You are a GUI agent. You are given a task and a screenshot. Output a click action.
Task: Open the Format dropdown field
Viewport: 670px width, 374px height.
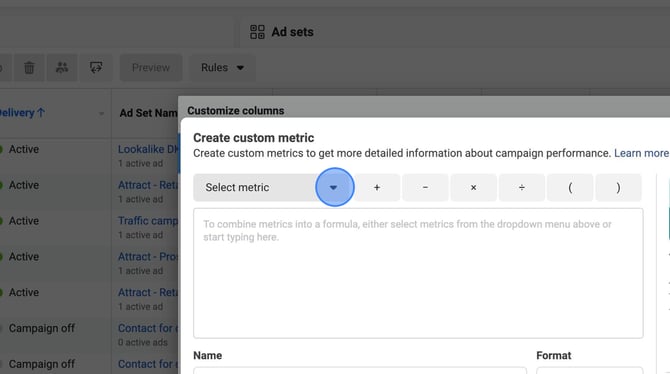click(x=590, y=370)
